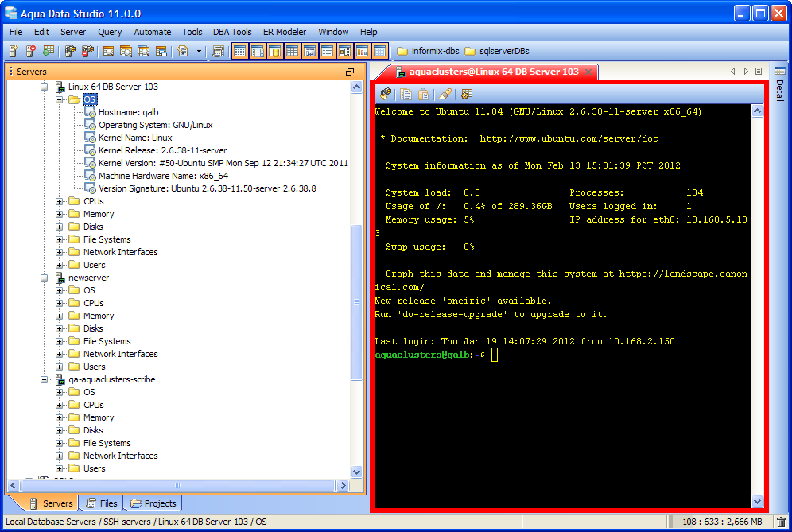Open the first Query Analyzer magnifier icon
Screen dimensions: 792x532
click(x=109, y=51)
